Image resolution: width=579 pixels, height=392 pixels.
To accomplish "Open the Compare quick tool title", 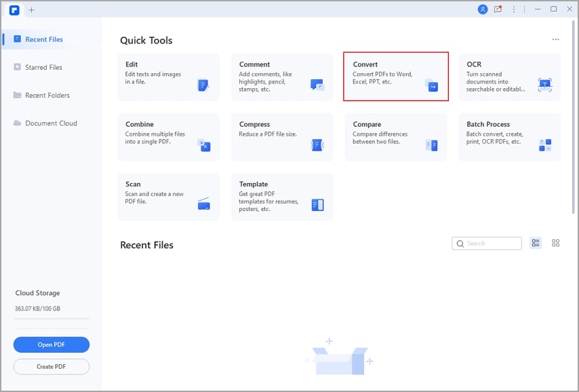I will point(367,124).
